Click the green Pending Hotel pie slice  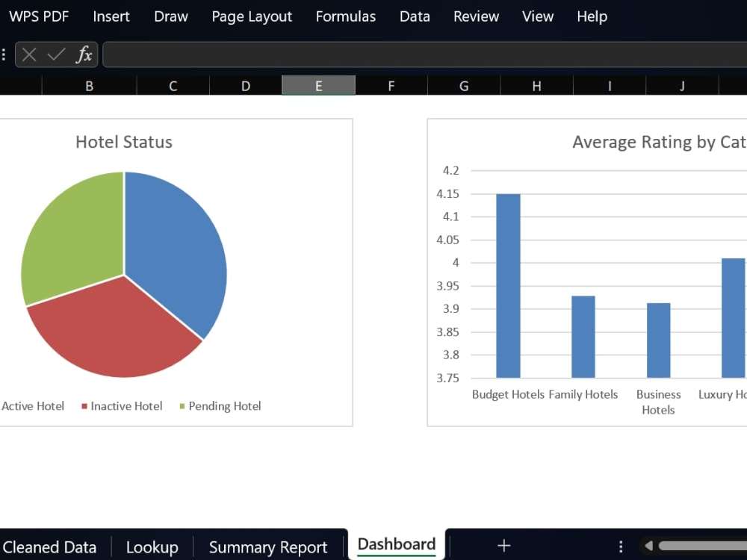(72, 238)
